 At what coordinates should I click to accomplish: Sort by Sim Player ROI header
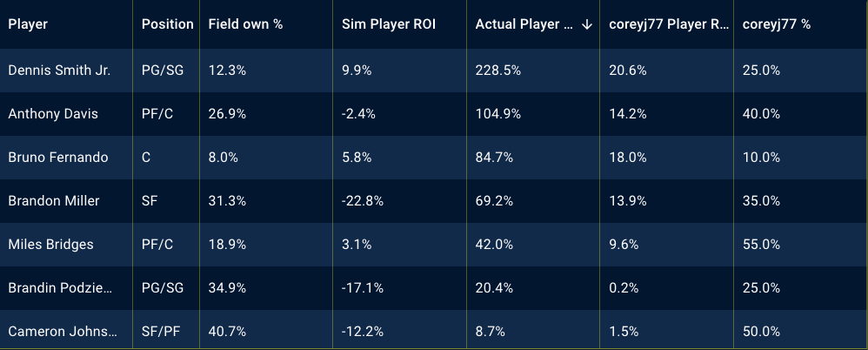click(389, 24)
